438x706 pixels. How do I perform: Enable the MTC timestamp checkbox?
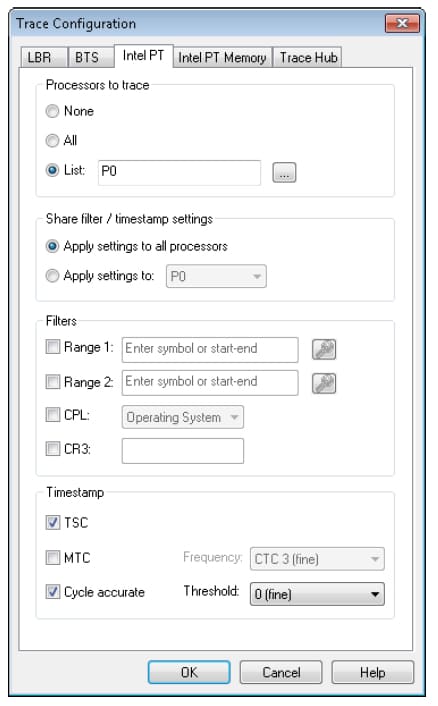coord(53,557)
